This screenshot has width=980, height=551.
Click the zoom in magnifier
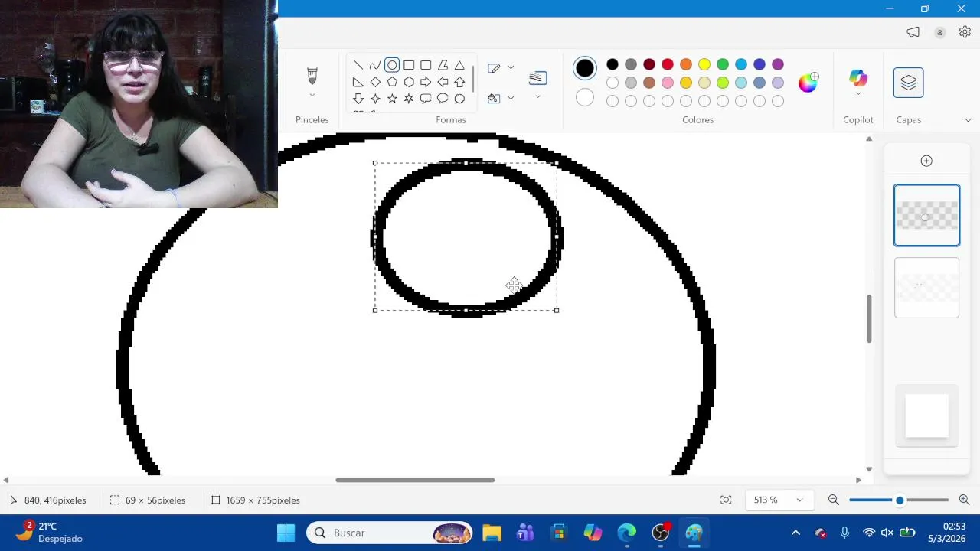coord(964,500)
